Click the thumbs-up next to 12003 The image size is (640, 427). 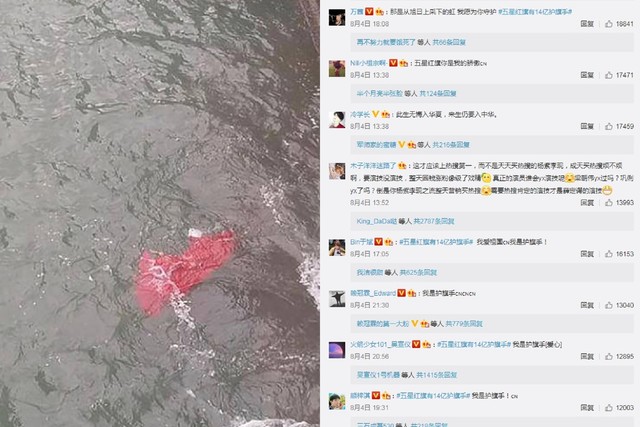pos(609,407)
